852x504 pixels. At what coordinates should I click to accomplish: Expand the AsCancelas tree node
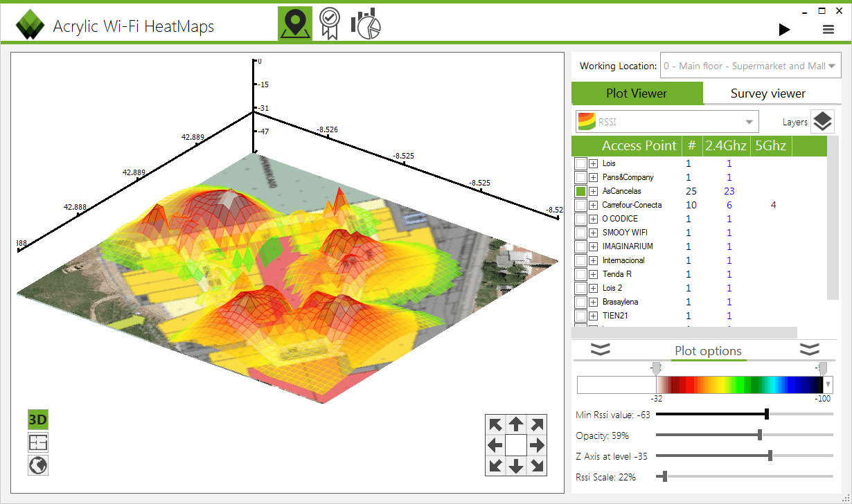(594, 191)
